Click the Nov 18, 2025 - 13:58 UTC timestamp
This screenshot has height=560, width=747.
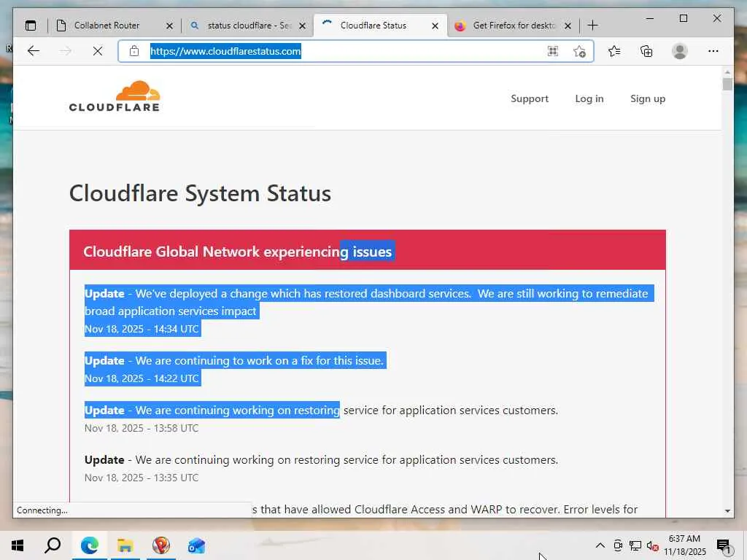tap(142, 427)
